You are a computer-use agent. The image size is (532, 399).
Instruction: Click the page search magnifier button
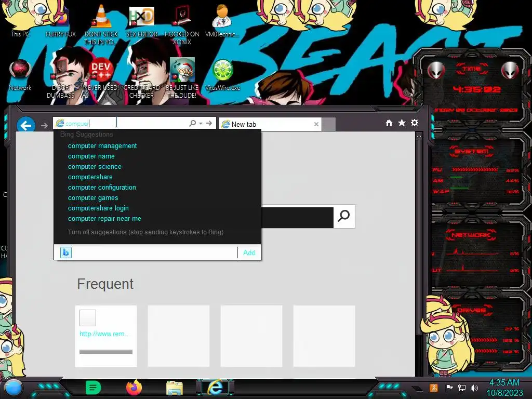coord(344,216)
